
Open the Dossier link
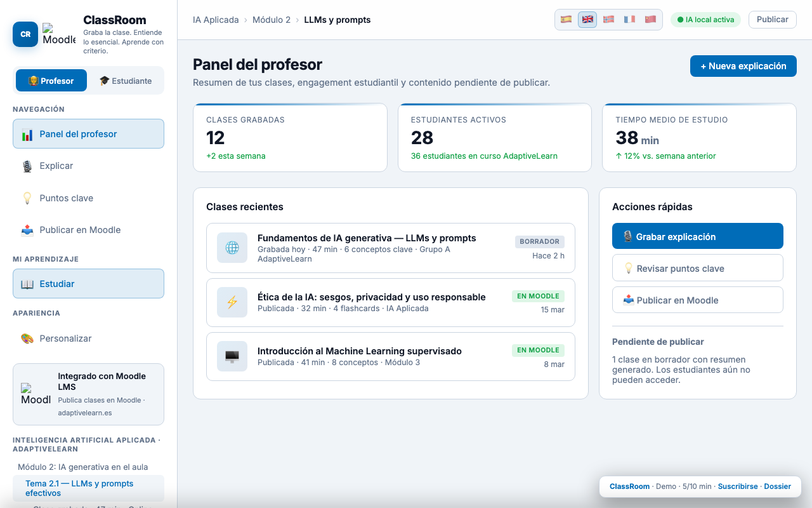[x=777, y=486]
